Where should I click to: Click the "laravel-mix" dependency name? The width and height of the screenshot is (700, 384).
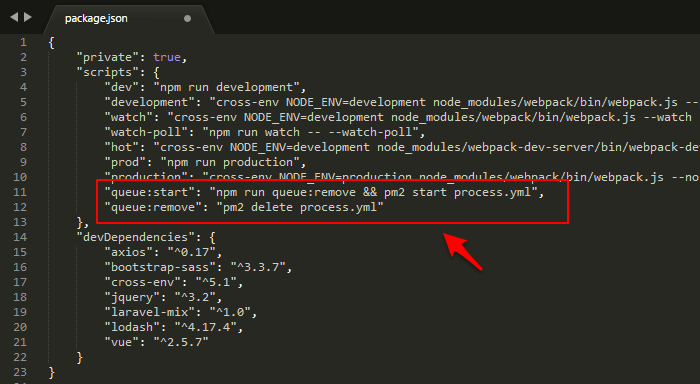pyautogui.click(x=150, y=312)
